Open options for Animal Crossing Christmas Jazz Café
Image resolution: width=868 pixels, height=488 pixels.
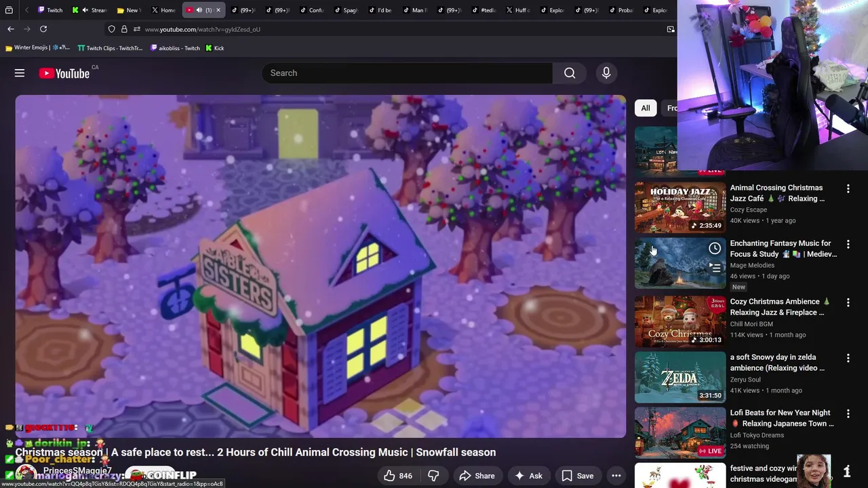[x=848, y=188]
